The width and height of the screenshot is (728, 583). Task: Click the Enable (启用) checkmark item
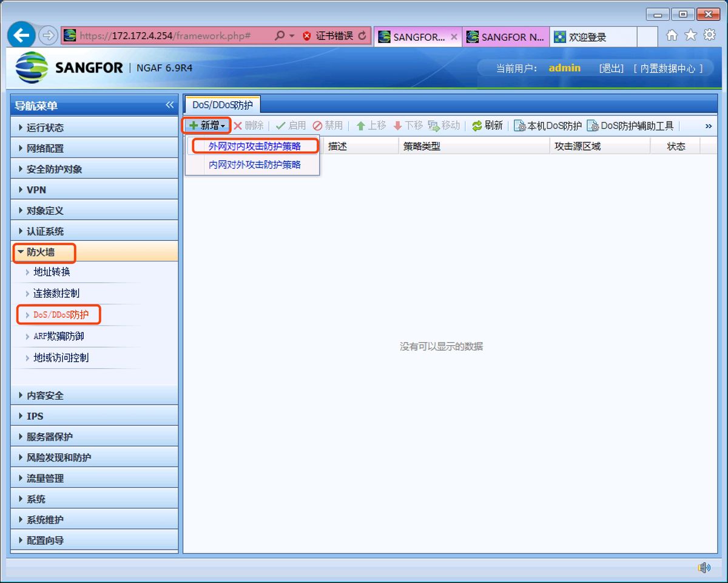[x=291, y=126]
